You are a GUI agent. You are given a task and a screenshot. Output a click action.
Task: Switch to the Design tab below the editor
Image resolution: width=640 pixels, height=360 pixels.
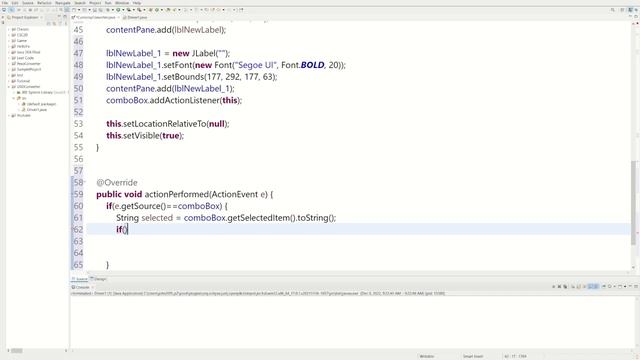click(98, 279)
